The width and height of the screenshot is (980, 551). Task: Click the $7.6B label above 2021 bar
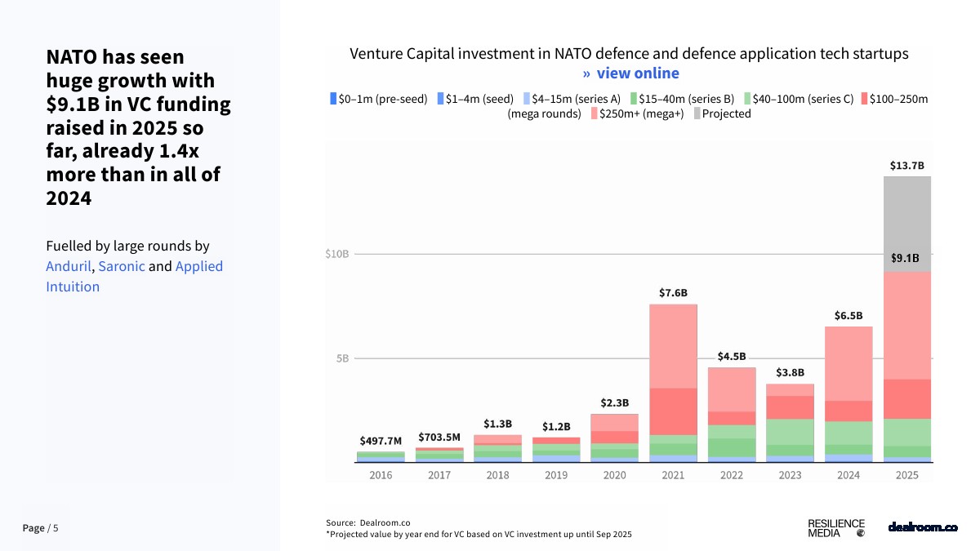(673, 292)
